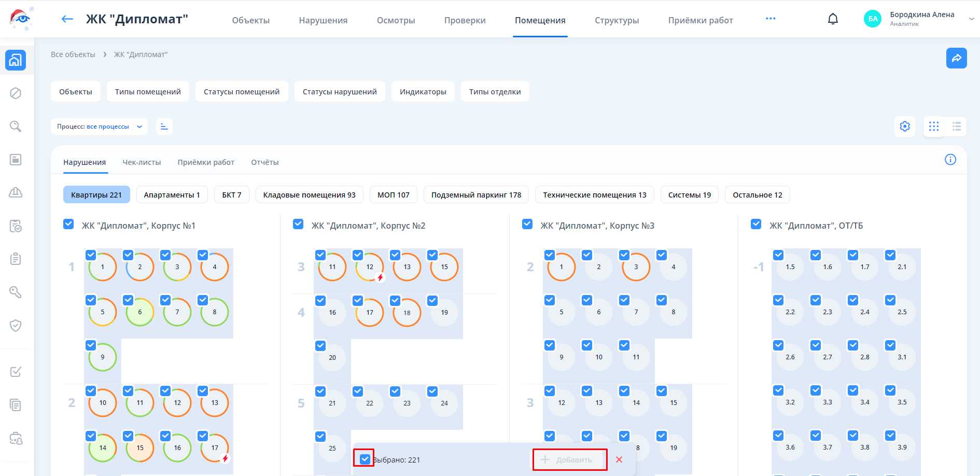Toggle the ОТ/ТБ building checkbox
This screenshot has width=980, height=476.
756,224
